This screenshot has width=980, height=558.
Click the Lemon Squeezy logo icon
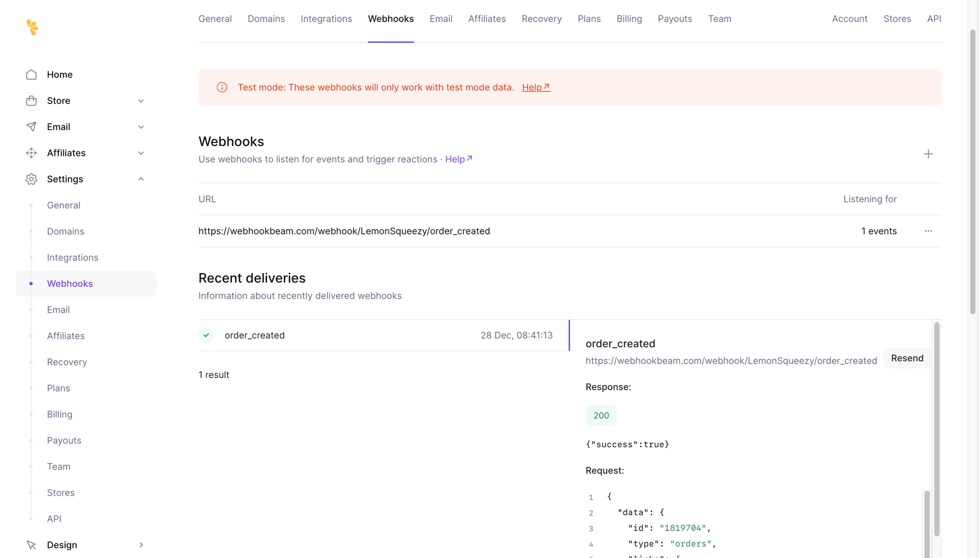coord(32,27)
